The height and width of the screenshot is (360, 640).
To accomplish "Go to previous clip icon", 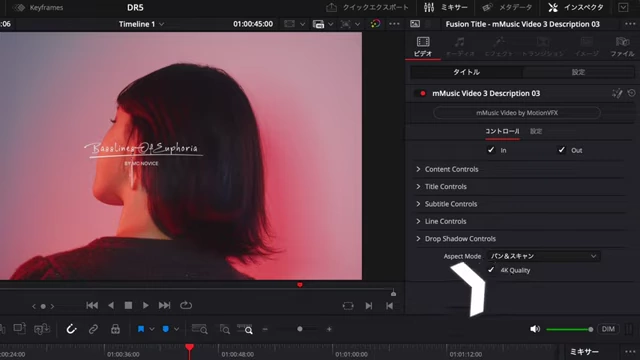I will [389, 306].
